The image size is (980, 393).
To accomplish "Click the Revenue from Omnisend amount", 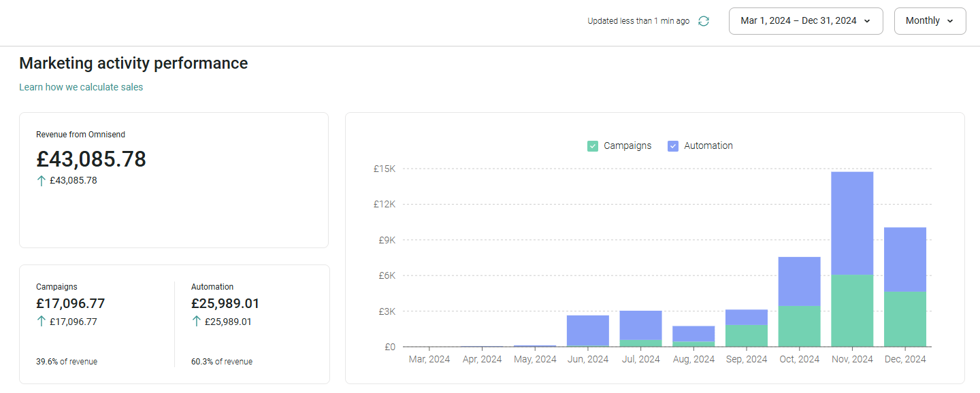I will pyautogui.click(x=91, y=159).
